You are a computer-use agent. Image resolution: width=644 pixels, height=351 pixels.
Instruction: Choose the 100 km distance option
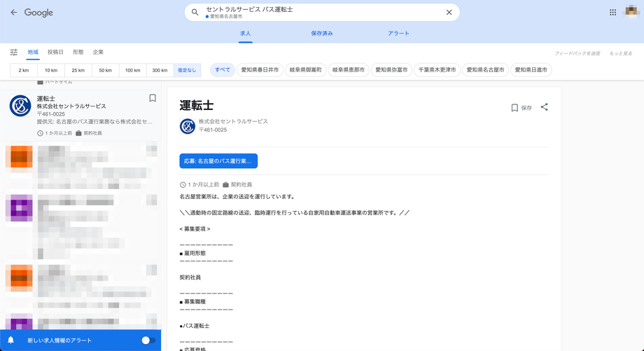point(132,70)
